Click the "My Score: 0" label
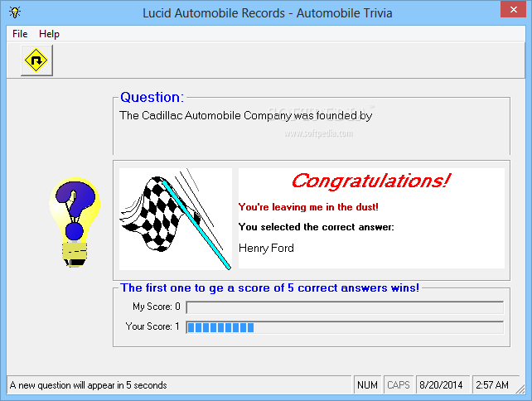532x401 pixels. (157, 307)
